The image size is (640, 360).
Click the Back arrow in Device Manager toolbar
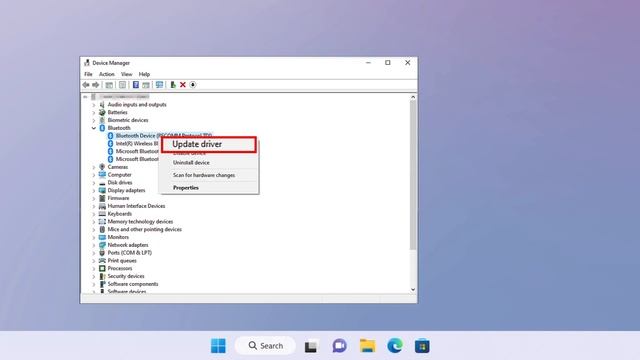pos(86,84)
